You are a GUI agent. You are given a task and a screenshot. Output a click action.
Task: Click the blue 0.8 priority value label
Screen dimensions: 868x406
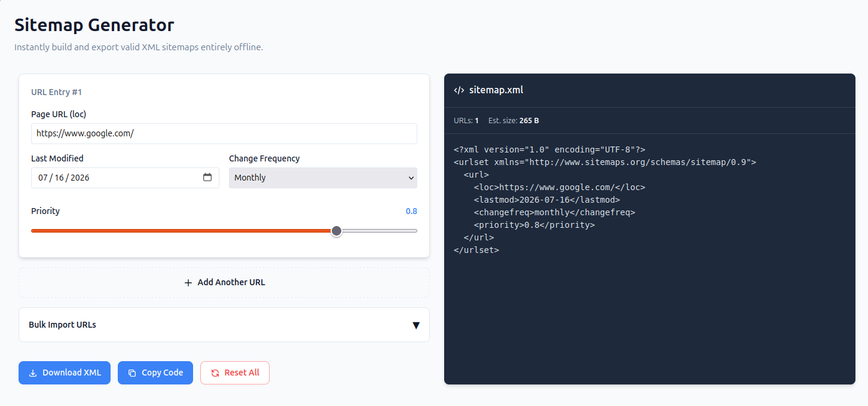pos(411,211)
